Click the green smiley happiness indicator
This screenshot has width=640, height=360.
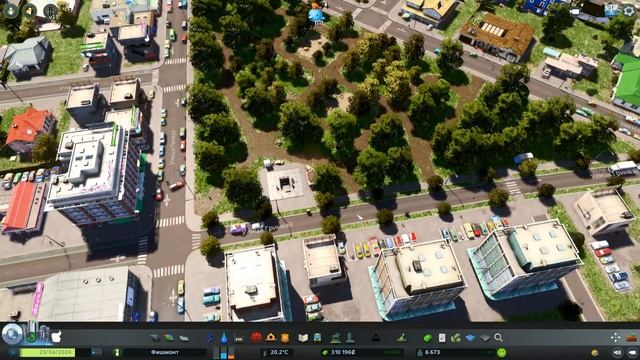pos(502,352)
